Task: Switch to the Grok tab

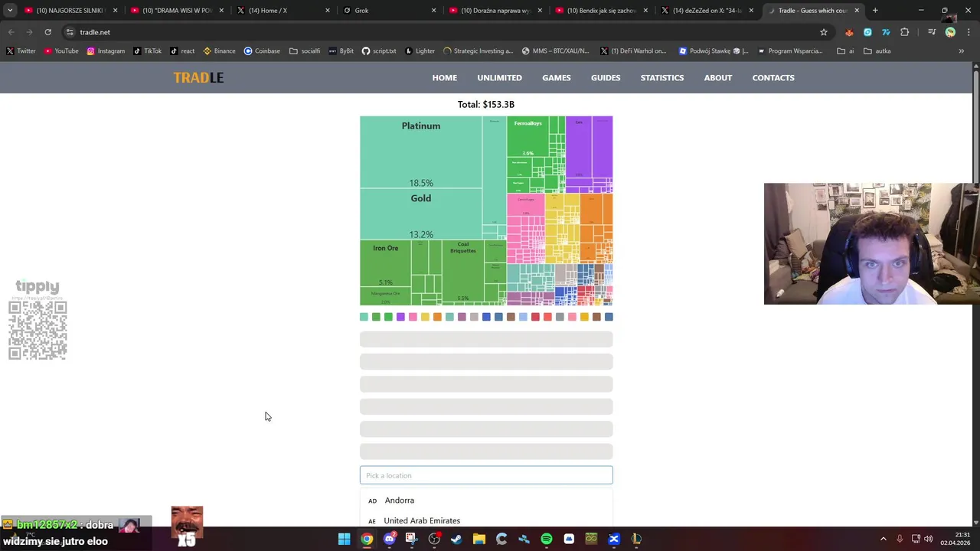Action: (x=388, y=11)
